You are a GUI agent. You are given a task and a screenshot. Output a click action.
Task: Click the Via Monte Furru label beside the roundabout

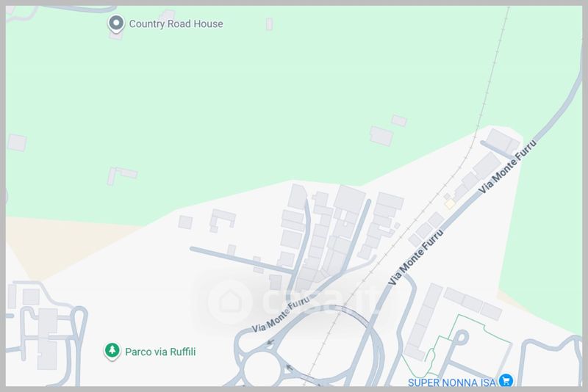pos(280,315)
